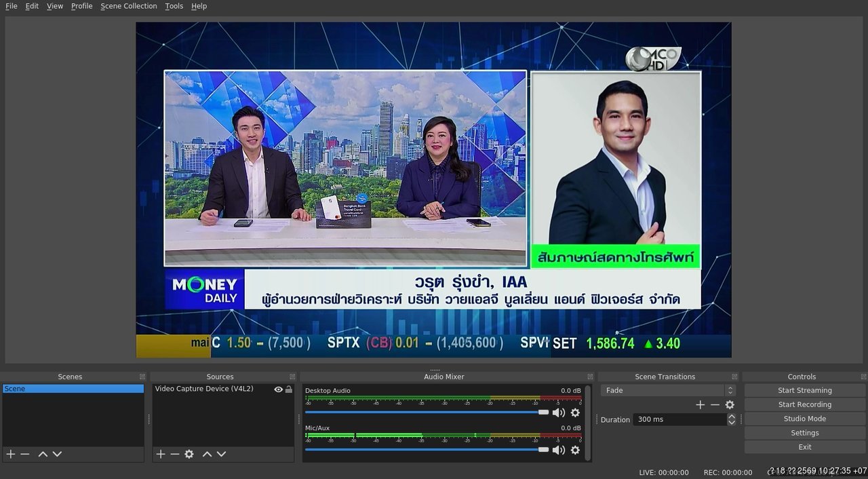
Task: Open Desktop Audio settings gear
Action: 575,413
